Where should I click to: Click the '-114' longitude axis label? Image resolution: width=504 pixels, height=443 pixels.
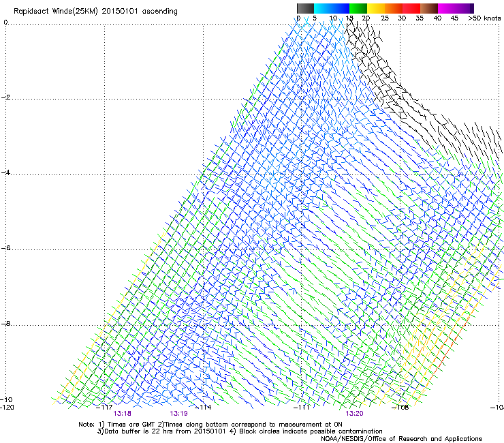click(x=203, y=408)
